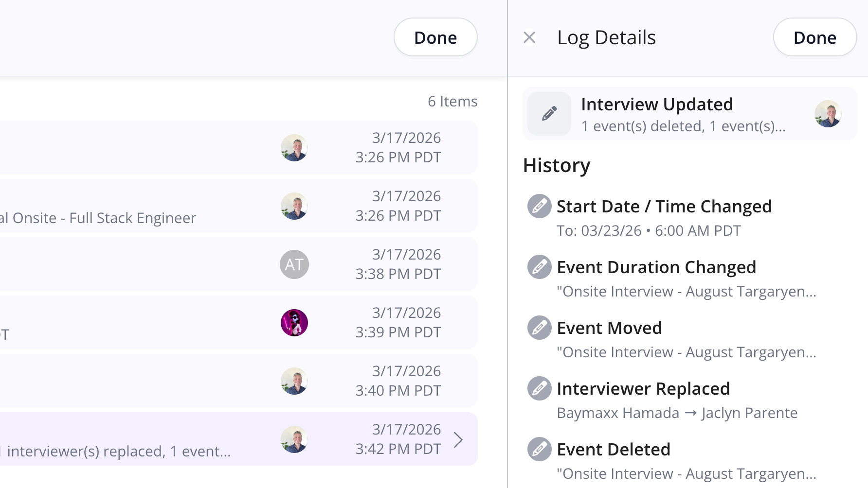Click the edit icon next to Event Moved
The height and width of the screenshot is (488, 868).
539,328
